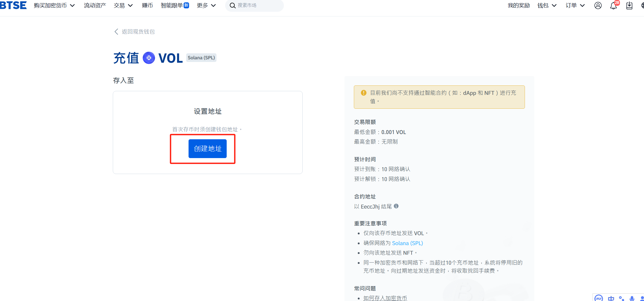Click the 创建地址 button
The height and width of the screenshot is (301, 644).
207,149
